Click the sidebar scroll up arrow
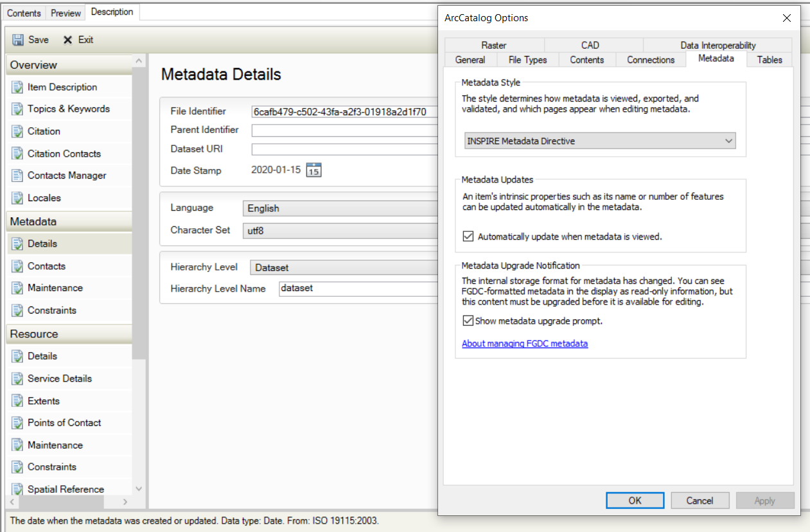The image size is (810, 532). [139, 60]
